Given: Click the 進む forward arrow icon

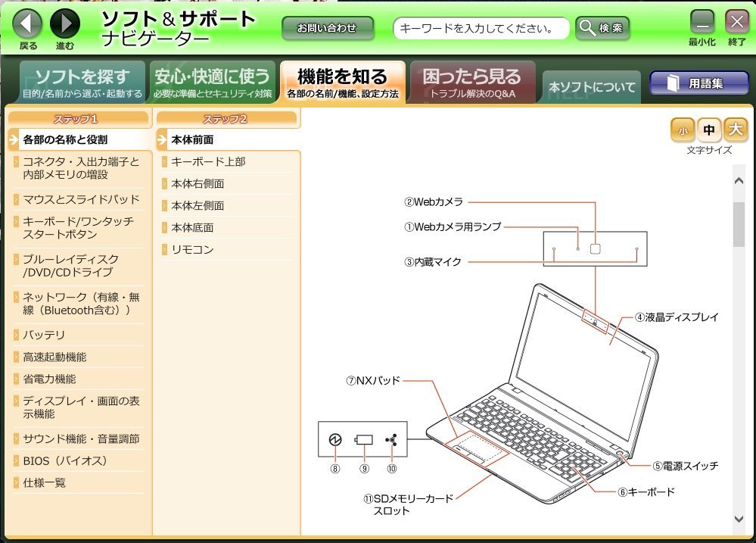Looking at the screenshot, I should tap(65, 23).
